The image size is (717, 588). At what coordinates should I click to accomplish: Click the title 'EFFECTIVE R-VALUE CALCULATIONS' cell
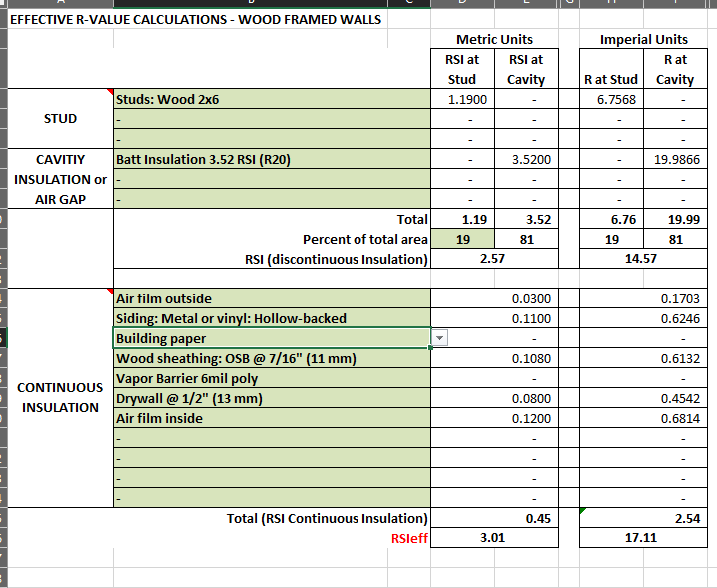196,19
